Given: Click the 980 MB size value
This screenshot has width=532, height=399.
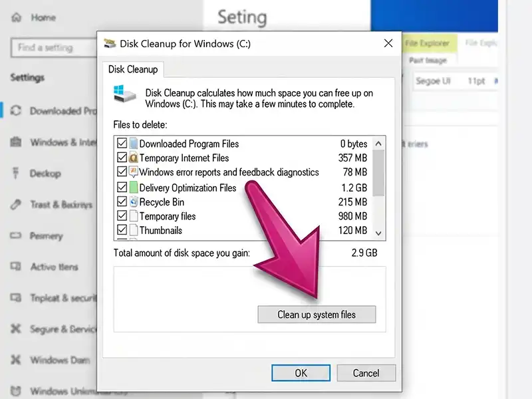Looking at the screenshot, I should pos(352,216).
